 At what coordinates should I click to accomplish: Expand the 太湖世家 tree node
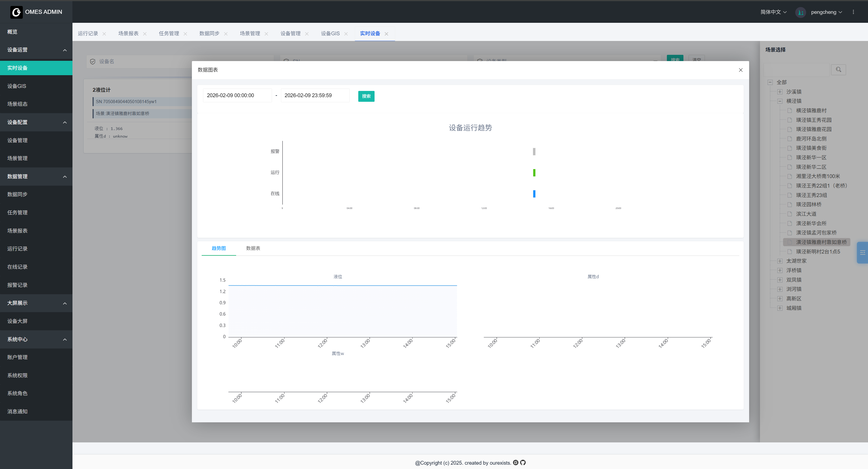pyautogui.click(x=780, y=261)
